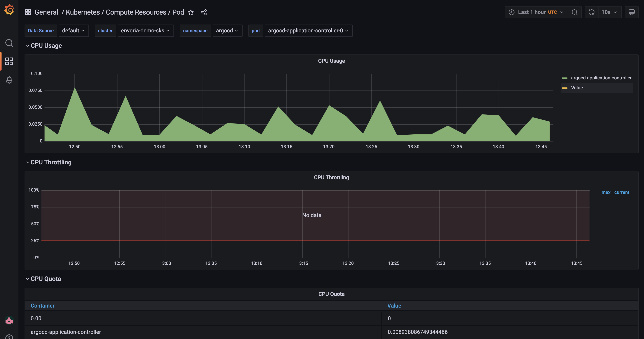Image resolution: width=644 pixels, height=339 pixels.
Task: Click argocd-application-controller table row cell
Action: 203,332
